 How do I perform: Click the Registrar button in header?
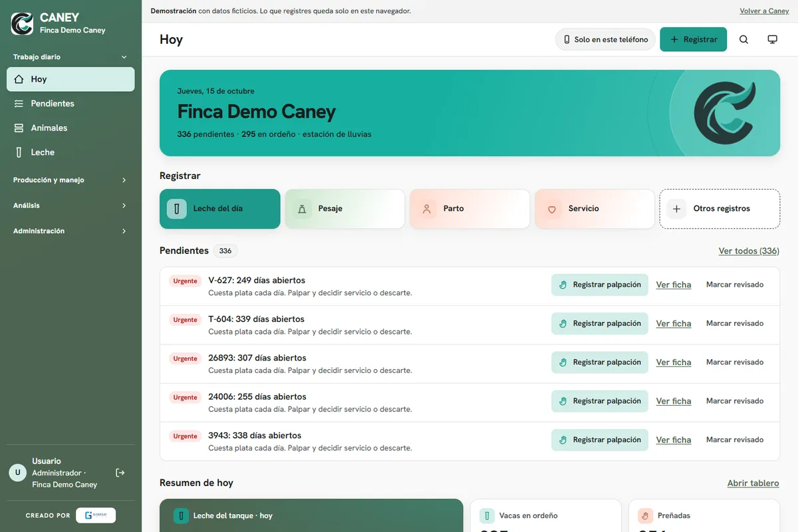point(693,40)
